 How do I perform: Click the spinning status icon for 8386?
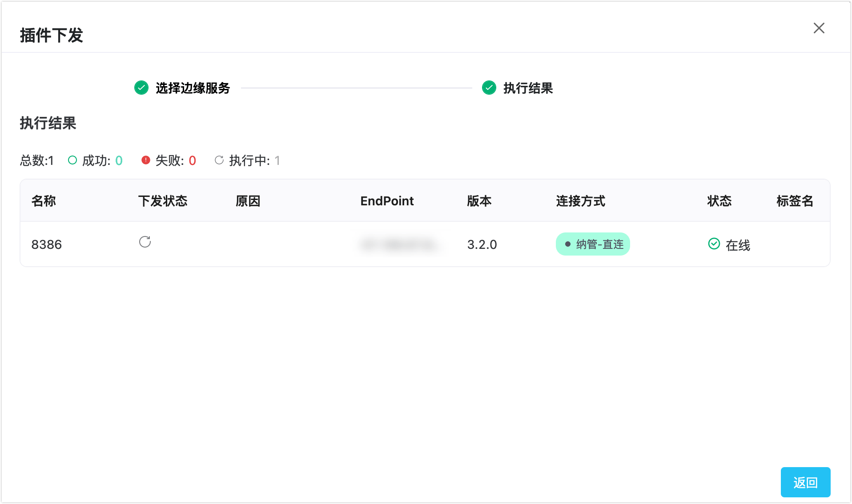click(x=145, y=242)
